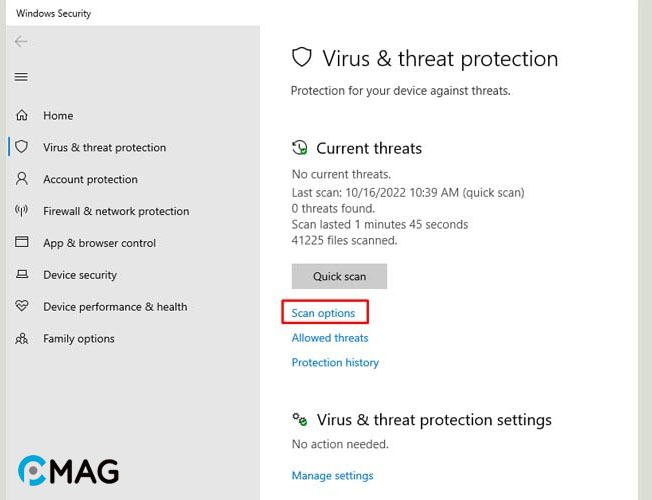Open the Scan options link
Viewport: 652px width, 500px height.
pyautogui.click(x=323, y=313)
